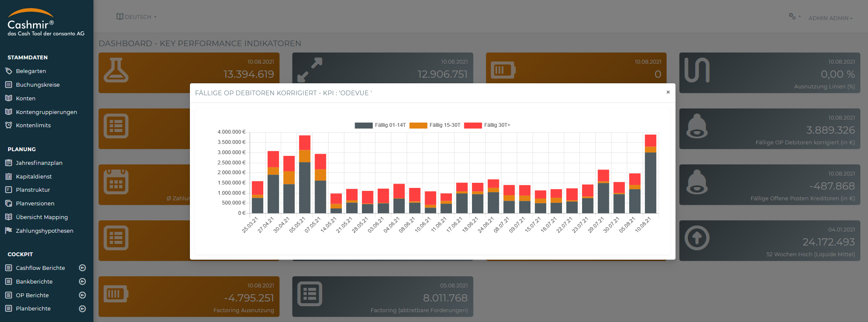
Task: Click the Belegarten tag icon
Action: tap(9, 71)
